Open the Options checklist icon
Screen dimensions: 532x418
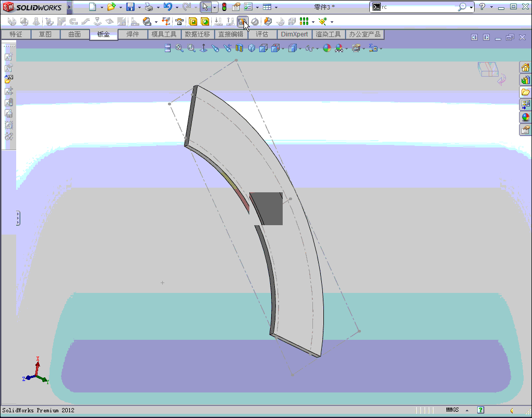[x=248, y=7]
